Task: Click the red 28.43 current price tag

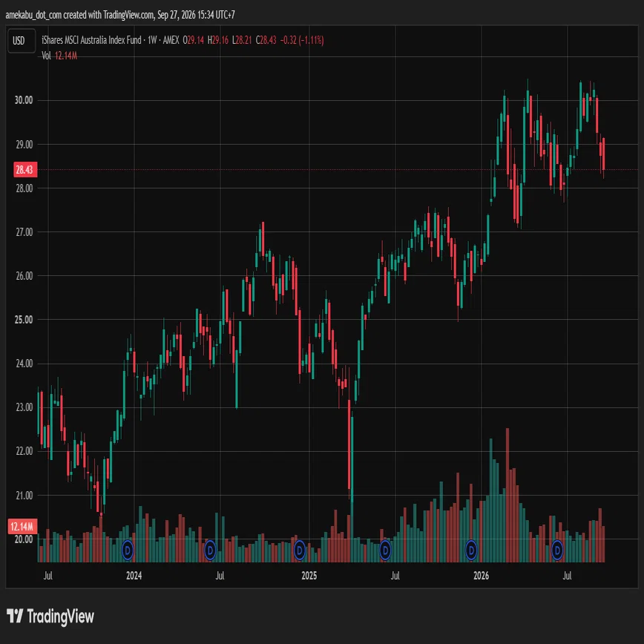Action: coord(25,170)
